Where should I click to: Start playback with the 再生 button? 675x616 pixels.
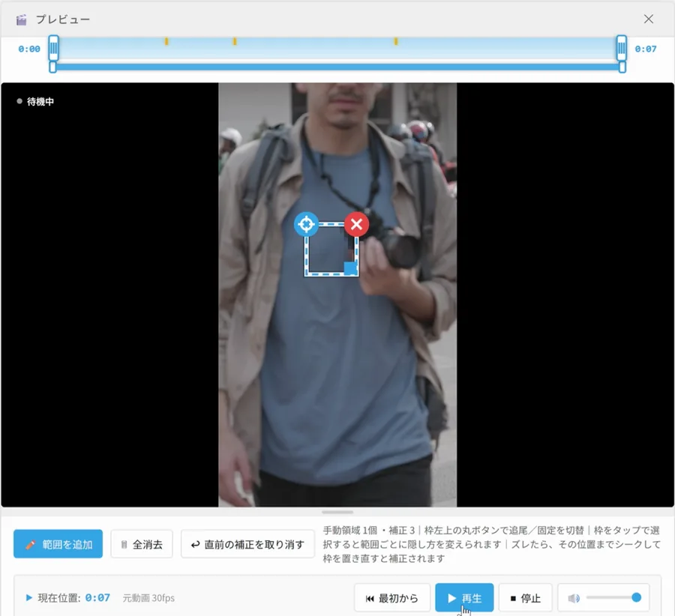[464, 598]
